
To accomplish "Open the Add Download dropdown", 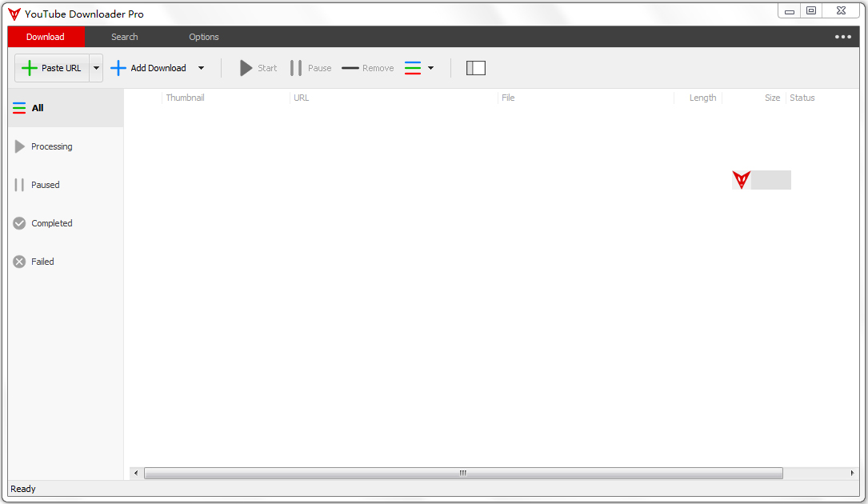I will click(201, 68).
